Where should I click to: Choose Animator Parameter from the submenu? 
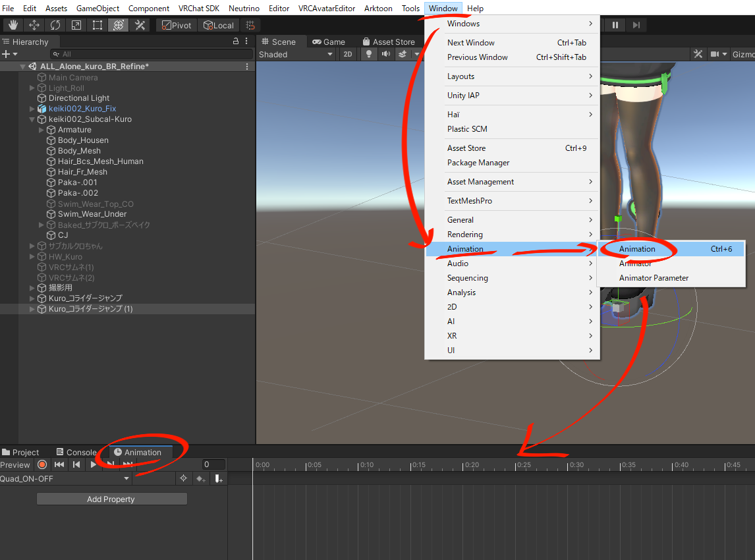point(654,278)
